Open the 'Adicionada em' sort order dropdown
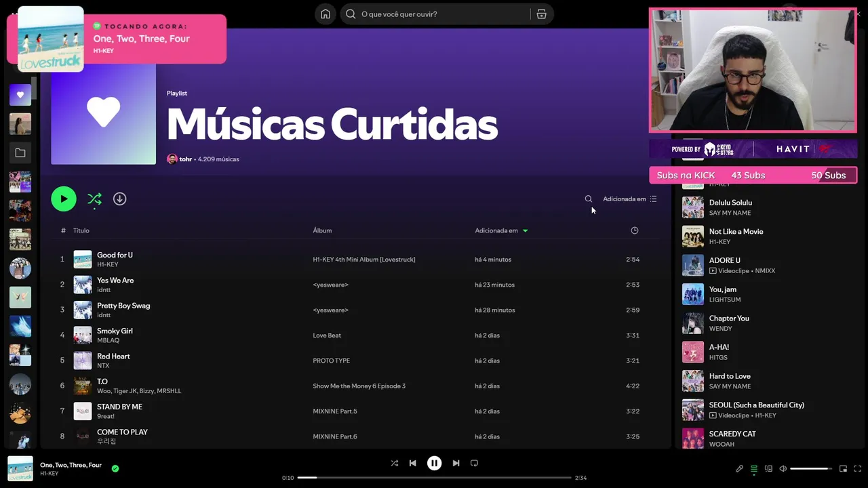The image size is (868, 488). coord(630,199)
